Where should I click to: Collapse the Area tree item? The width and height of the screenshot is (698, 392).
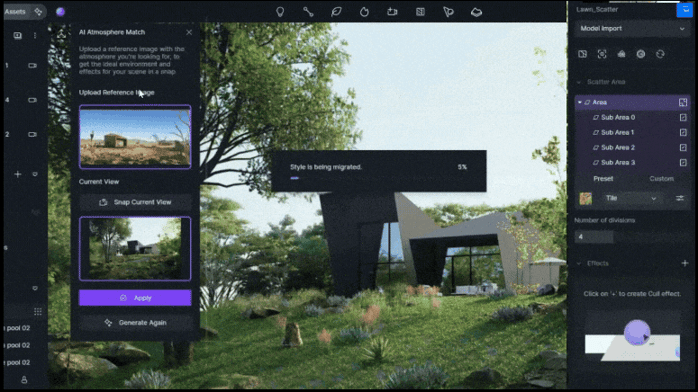[x=580, y=102]
